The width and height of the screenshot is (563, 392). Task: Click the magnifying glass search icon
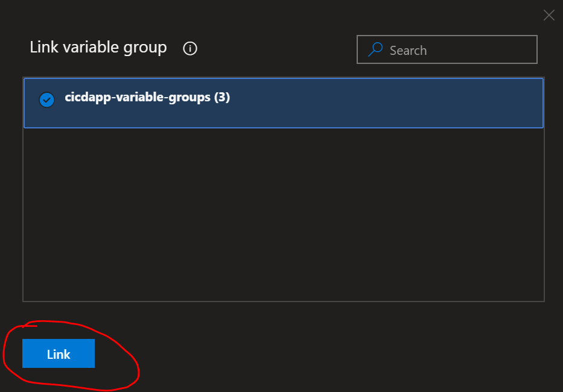[375, 49]
